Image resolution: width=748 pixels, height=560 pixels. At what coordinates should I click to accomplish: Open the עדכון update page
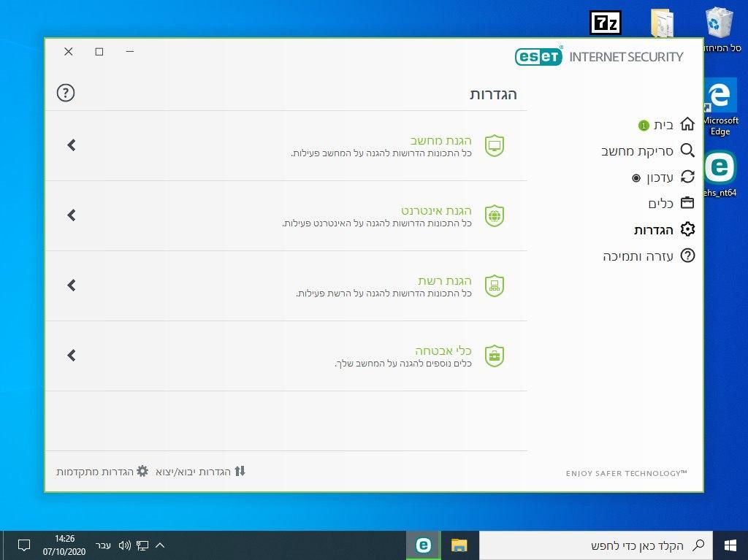click(660, 177)
